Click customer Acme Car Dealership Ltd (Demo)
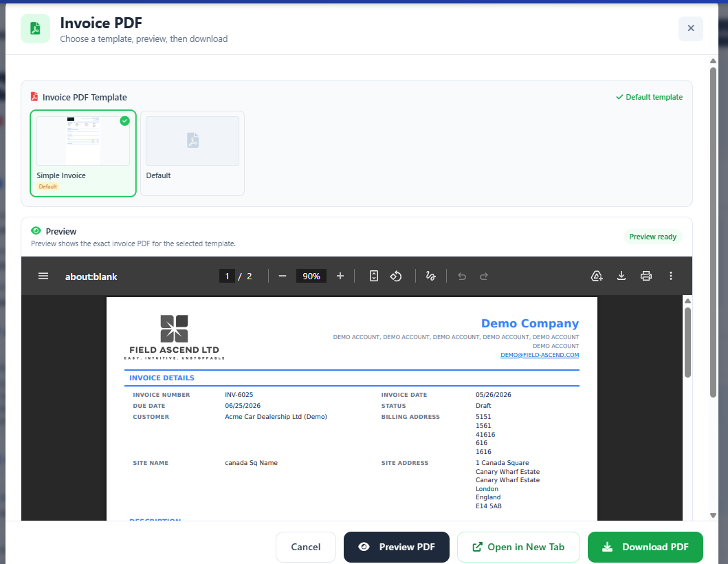 276,417
